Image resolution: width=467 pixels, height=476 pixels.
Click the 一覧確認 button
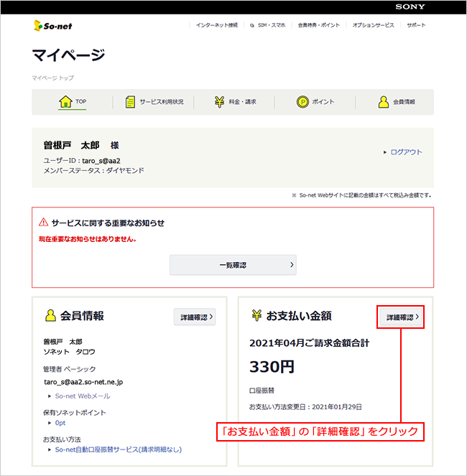[233, 265]
